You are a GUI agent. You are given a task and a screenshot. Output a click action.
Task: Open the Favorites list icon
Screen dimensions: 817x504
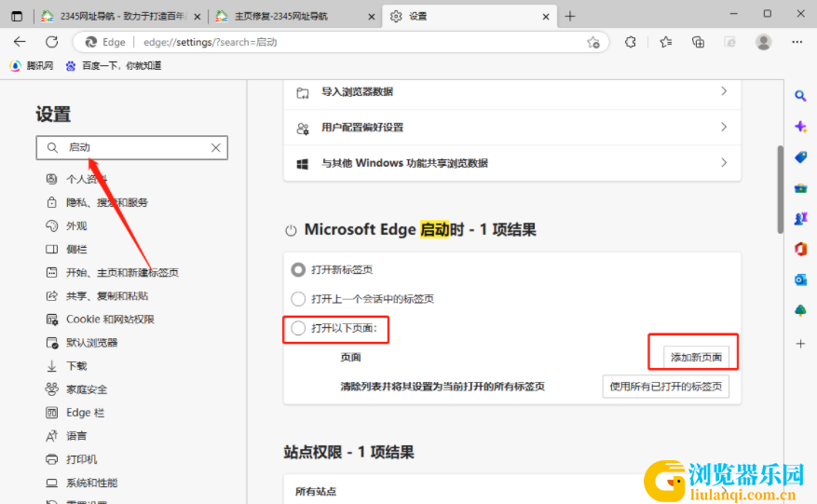tap(665, 42)
